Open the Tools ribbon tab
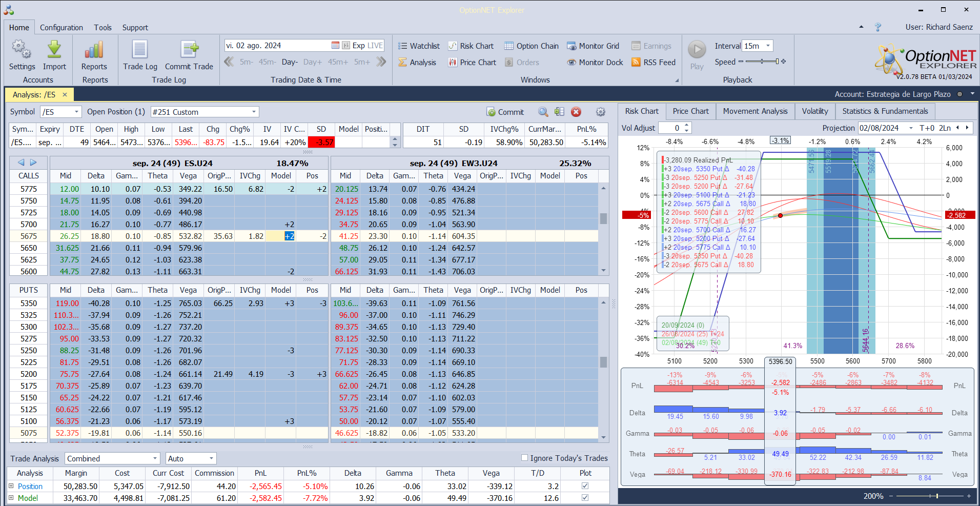 click(x=103, y=28)
